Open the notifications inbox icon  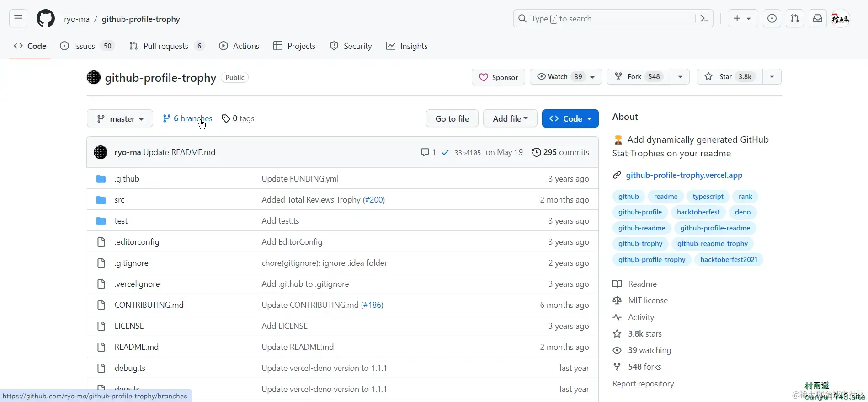(x=818, y=19)
